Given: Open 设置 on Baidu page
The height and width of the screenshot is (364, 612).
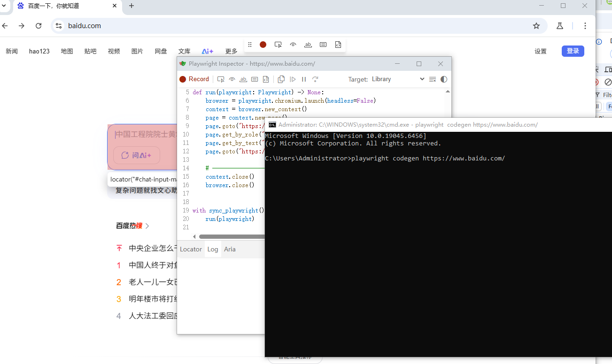Looking at the screenshot, I should (x=541, y=51).
